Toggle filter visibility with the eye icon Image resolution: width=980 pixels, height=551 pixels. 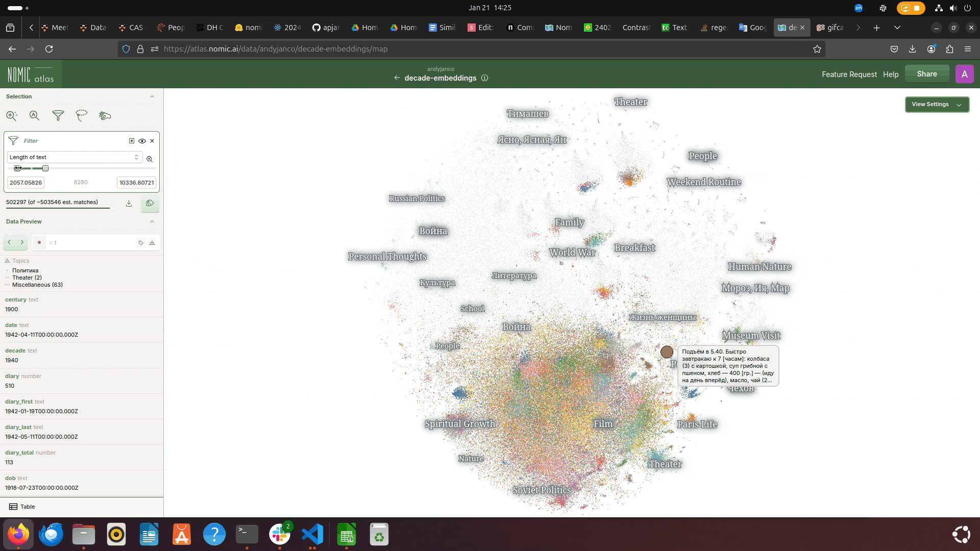142,141
